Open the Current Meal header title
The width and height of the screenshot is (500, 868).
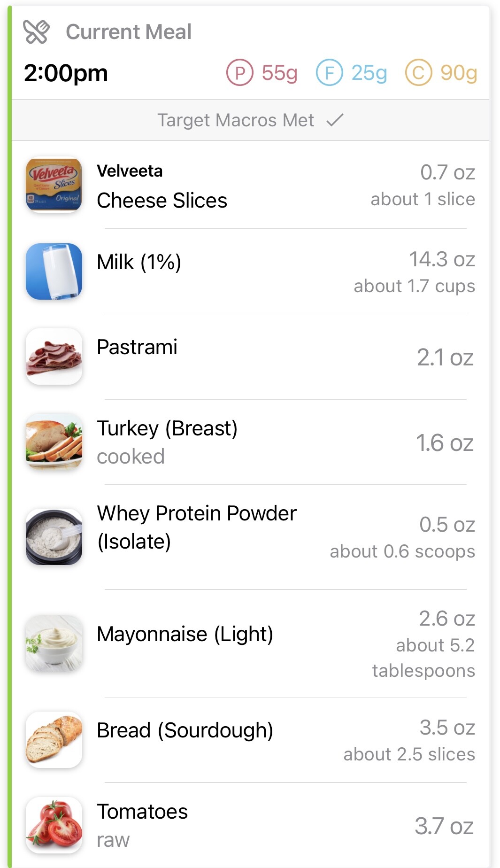[129, 32]
